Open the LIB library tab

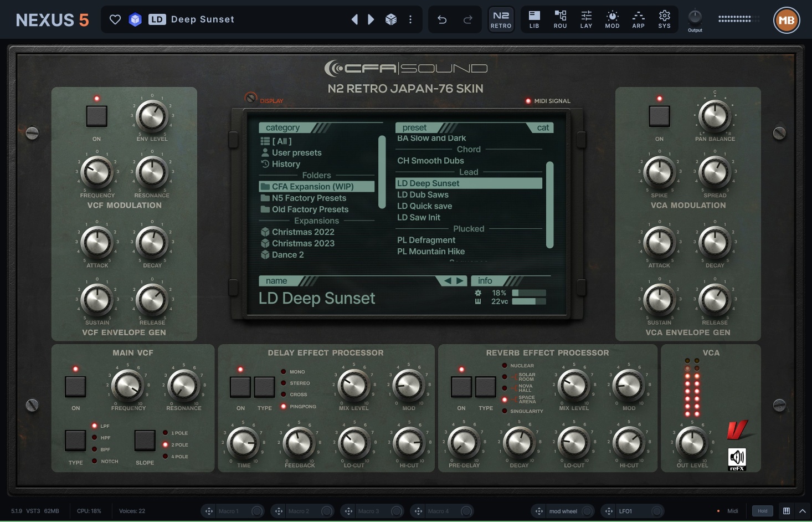pos(534,19)
